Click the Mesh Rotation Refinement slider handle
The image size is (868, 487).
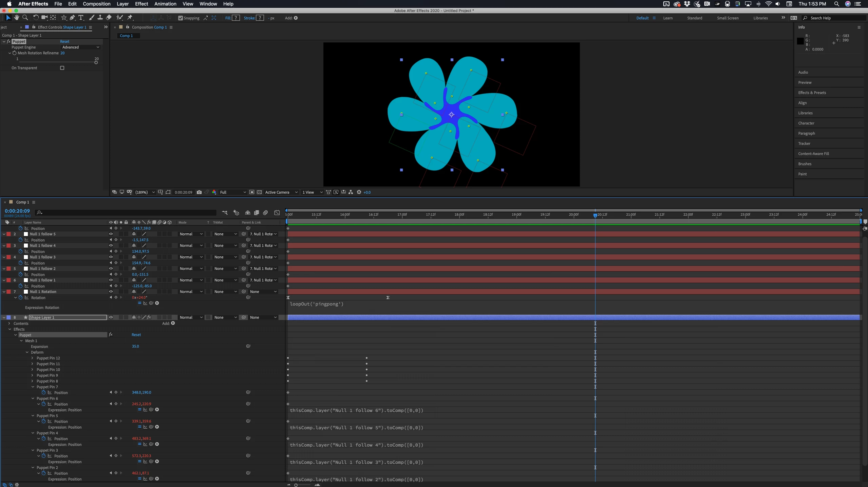click(x=96, y=62)
